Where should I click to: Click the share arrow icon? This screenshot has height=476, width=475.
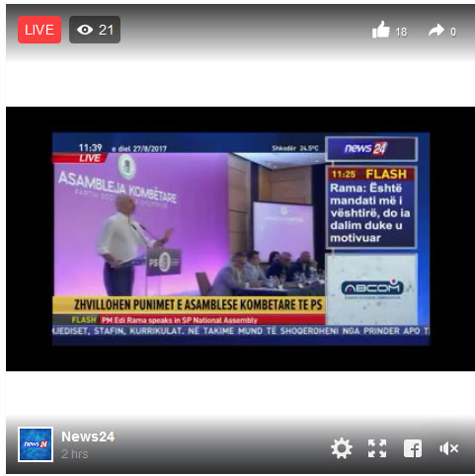coord(436,31)
